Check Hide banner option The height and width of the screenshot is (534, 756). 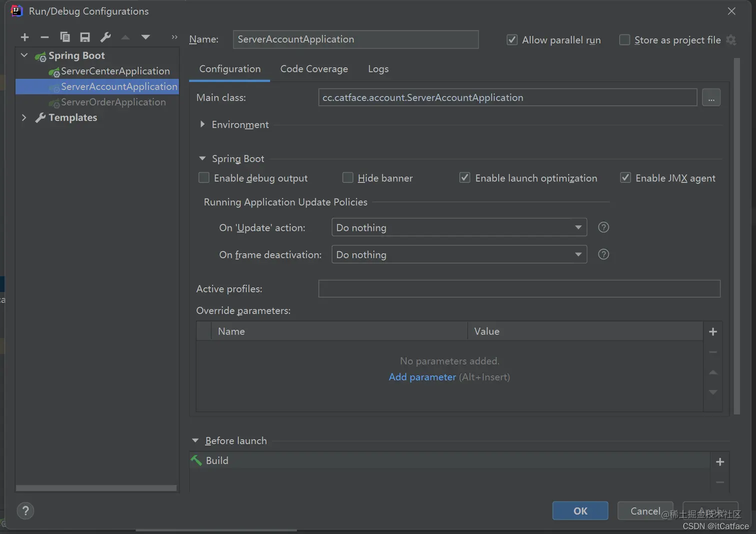click(347, 177)
